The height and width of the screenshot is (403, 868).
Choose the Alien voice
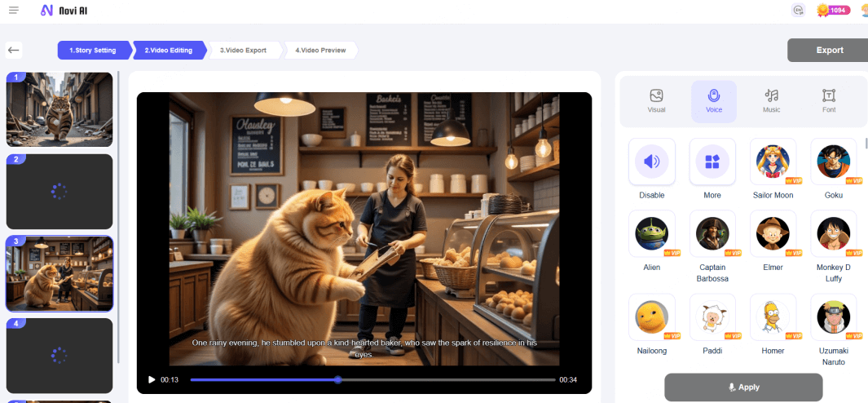click(651, 233)
